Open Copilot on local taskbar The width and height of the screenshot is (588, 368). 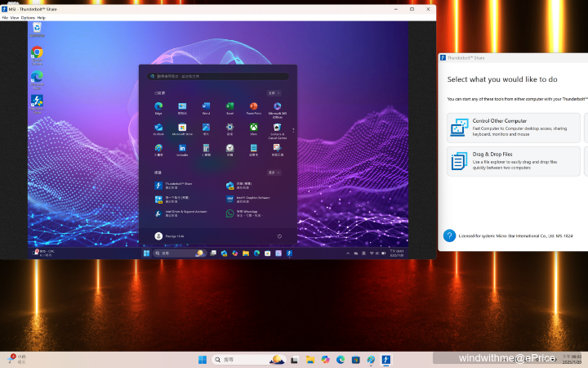(325, 359)
